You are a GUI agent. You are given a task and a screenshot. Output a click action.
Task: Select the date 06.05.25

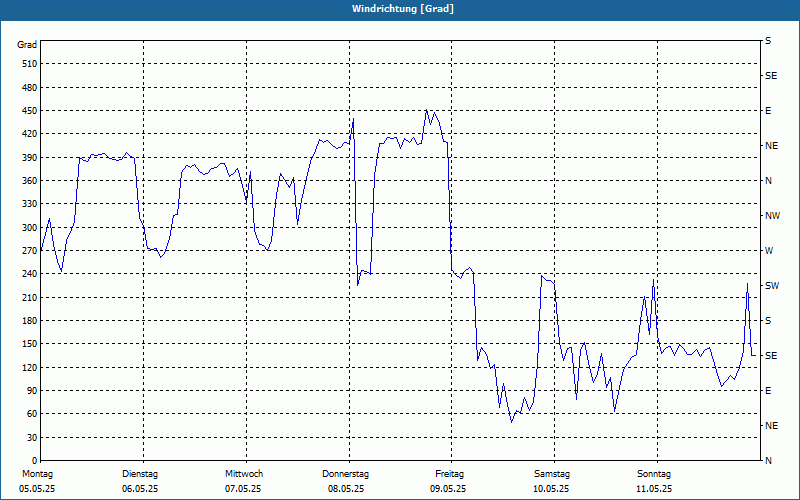point(140,489)
